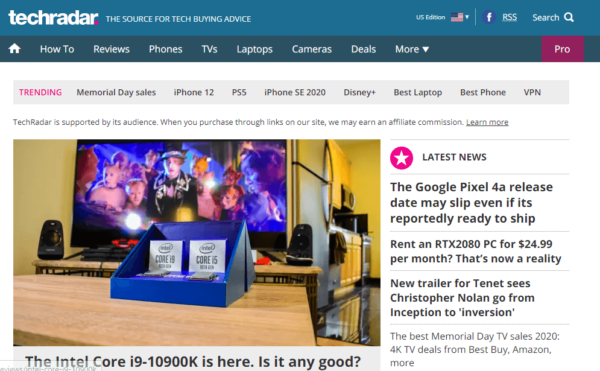The width and height of the screenshot is (600, 371).
Task: Expand the US Edition dropdown arrow
Action: pyautogui.click(x=467, y=17)
